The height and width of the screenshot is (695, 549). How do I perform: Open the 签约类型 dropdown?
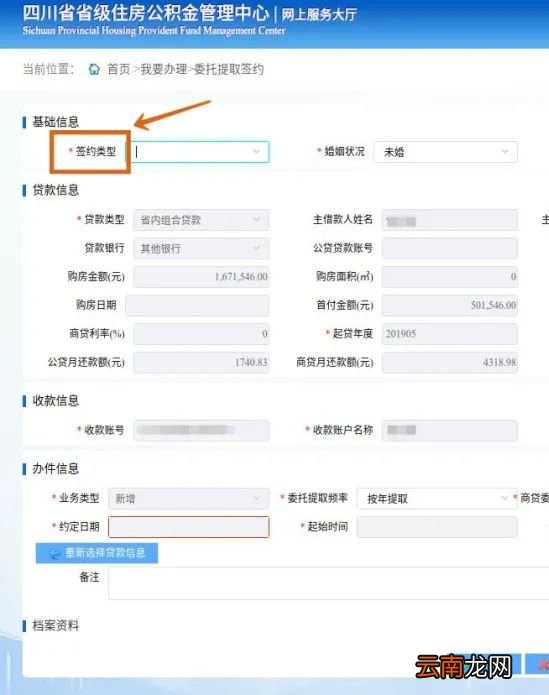point(198,152)
